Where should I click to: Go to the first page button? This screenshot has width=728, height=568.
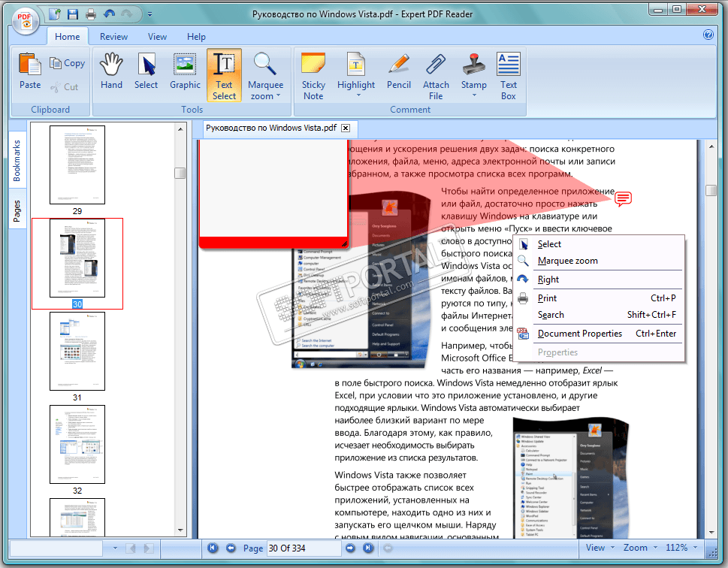213,548
